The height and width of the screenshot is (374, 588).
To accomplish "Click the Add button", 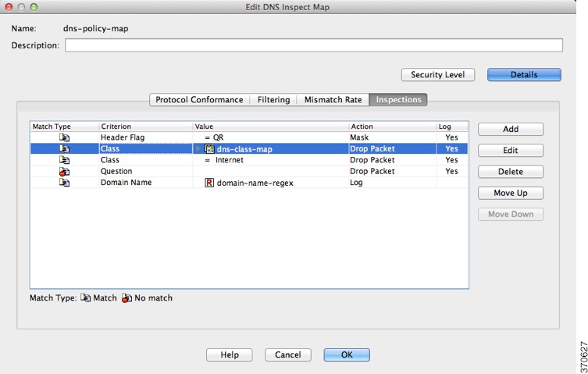I will (x=511, y=129).
